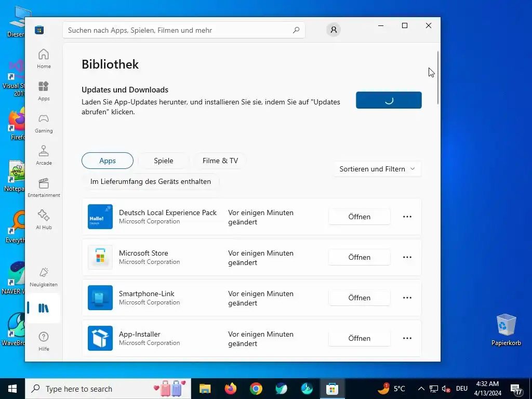Select the Spiele filter tab
532x399 pixels.
click(164, 161)
